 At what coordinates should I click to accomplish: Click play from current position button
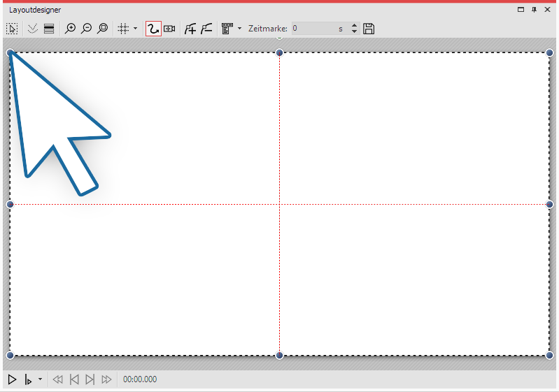point(28,379)
